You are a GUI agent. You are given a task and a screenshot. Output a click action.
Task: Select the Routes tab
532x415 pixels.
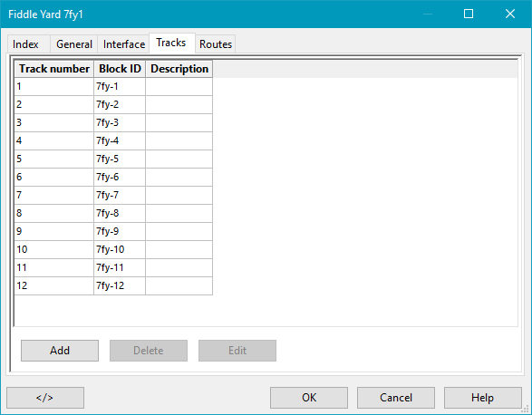(x=216, y=44)
